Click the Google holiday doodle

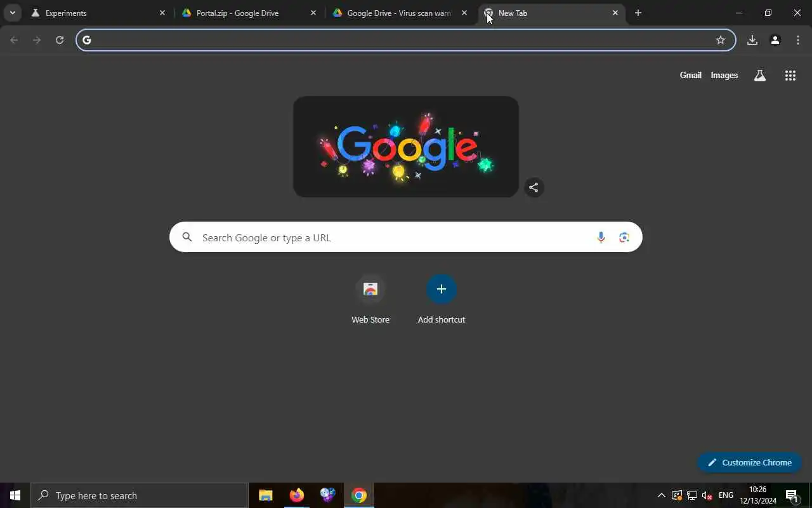406,147
